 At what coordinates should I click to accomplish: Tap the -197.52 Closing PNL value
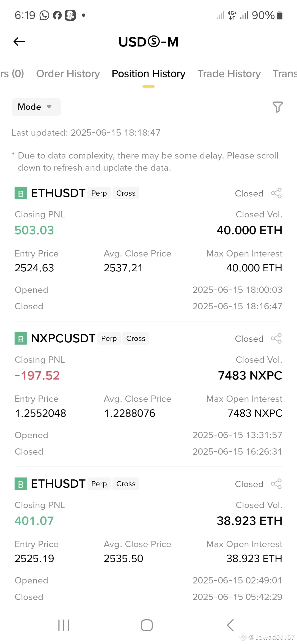point(37,376)
